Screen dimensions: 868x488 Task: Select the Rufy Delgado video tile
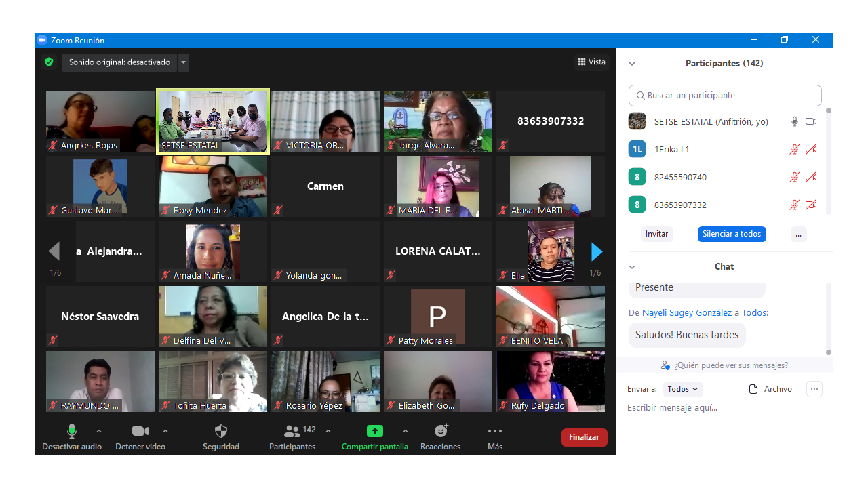tap(551, 382)
